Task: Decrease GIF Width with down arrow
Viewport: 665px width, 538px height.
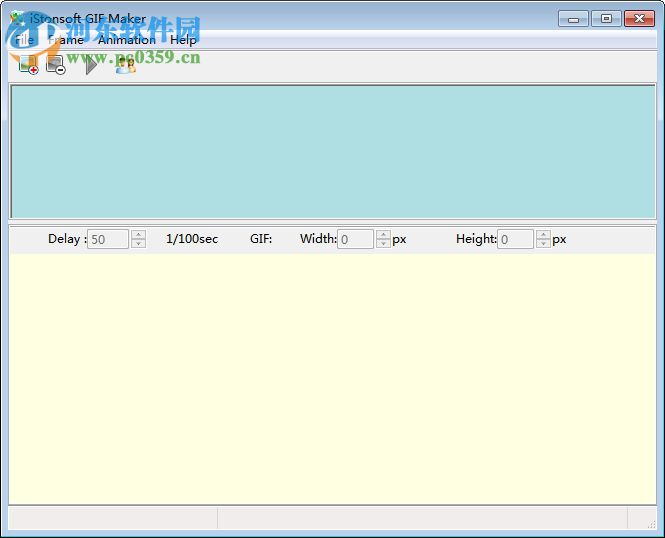Action: coord(383,244)
